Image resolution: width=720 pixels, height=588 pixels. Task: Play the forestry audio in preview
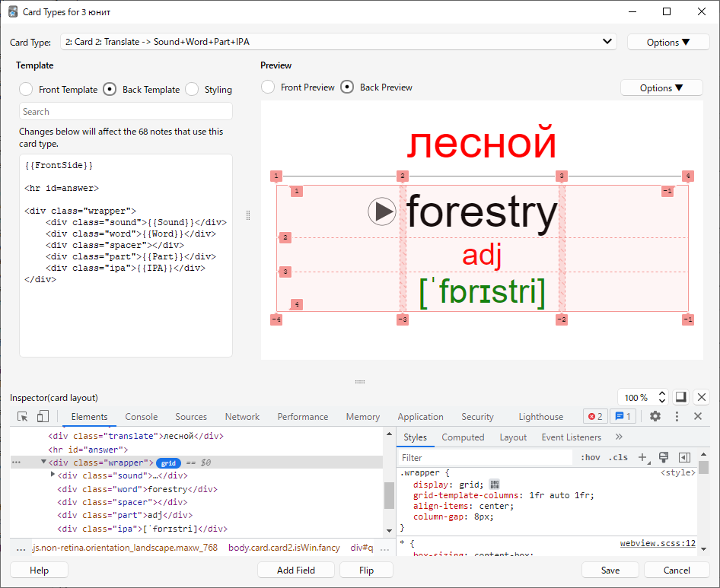coord(382,211)
